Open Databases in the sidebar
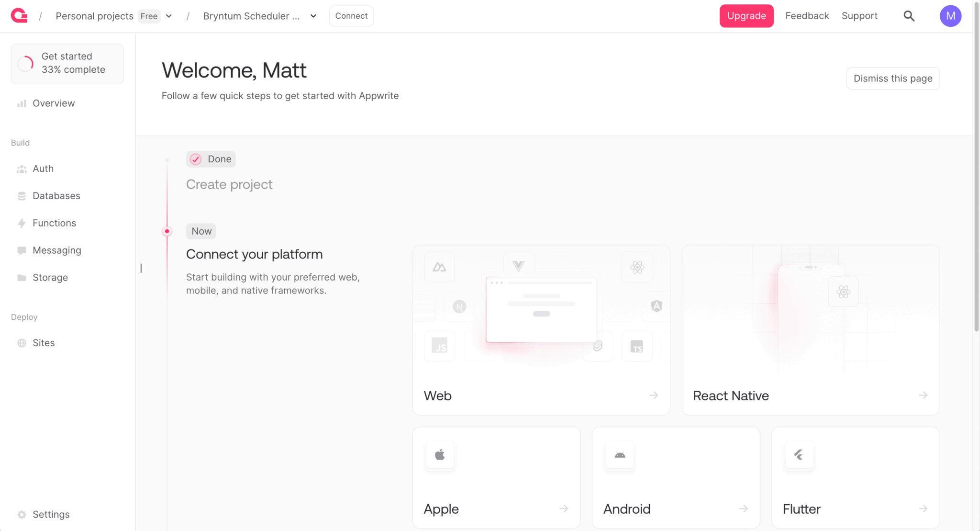This screenshot has width=980, height=531. pos(56,196)
